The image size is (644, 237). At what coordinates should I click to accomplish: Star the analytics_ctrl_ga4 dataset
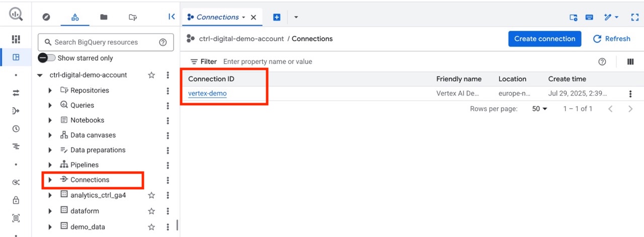(151, 195)
